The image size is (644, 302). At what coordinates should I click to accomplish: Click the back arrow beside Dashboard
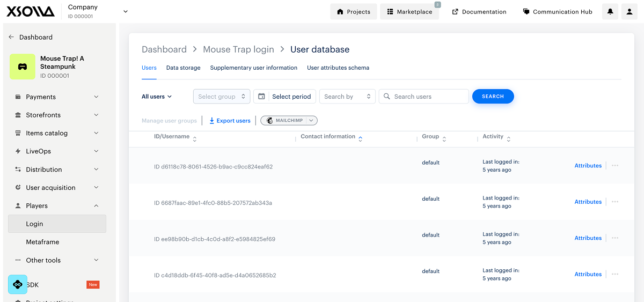[11, 37]
